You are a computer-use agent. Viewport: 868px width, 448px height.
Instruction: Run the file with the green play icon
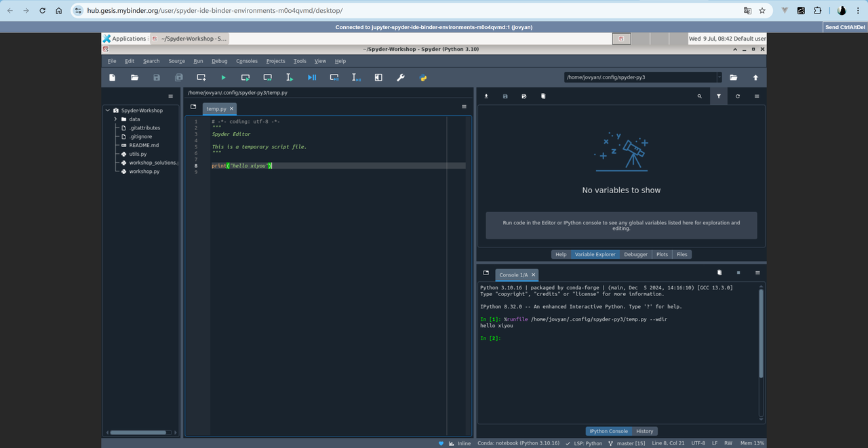(223, 77)
